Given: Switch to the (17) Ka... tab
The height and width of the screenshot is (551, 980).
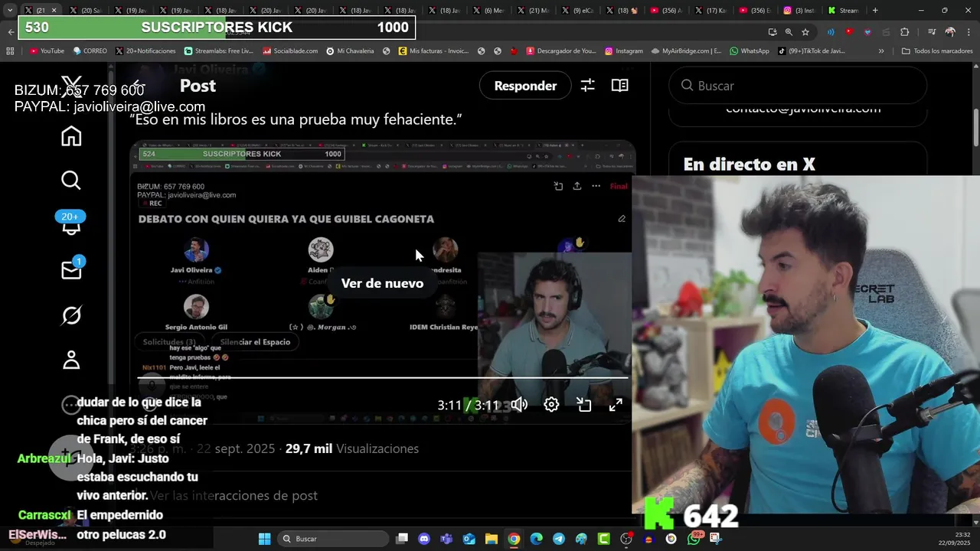Looking at the screenshot, I should coord(710,11).
